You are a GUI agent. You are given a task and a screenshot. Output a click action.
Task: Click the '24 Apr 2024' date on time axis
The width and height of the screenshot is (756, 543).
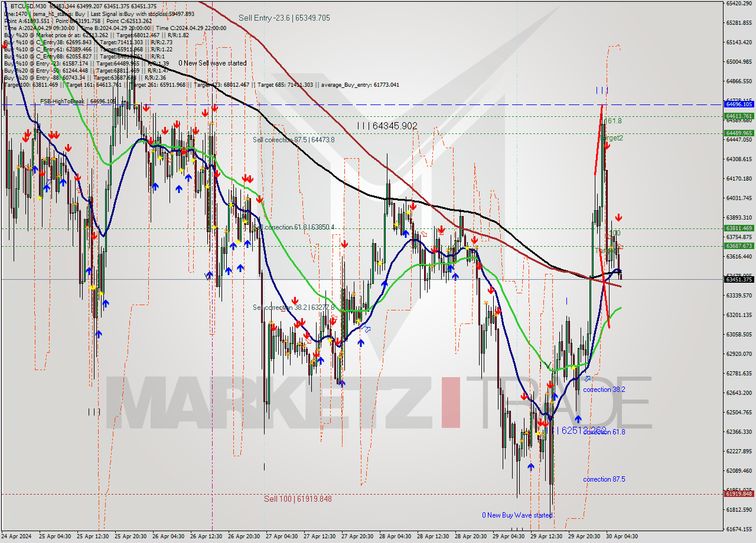17,537
